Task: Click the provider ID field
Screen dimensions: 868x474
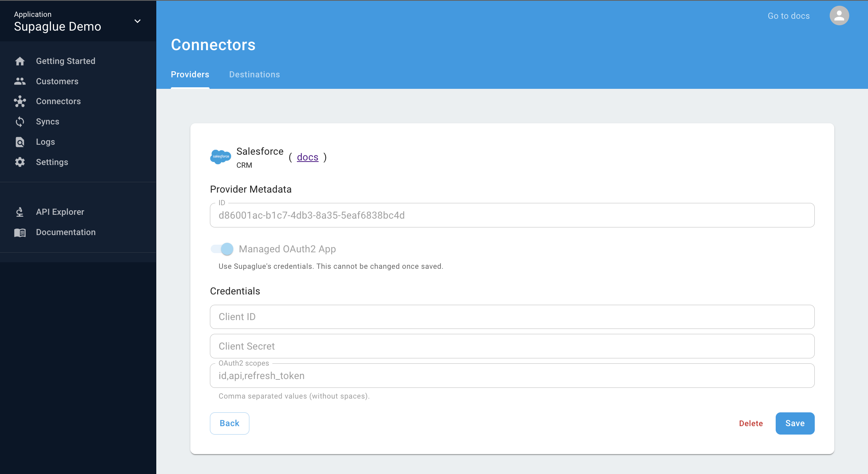Action: 512,216
